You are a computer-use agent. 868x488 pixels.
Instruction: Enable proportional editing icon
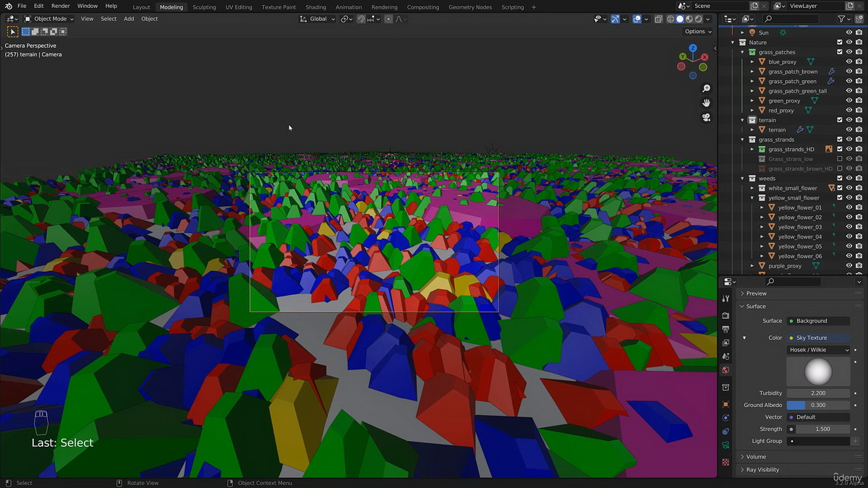[x=388, y=19]
